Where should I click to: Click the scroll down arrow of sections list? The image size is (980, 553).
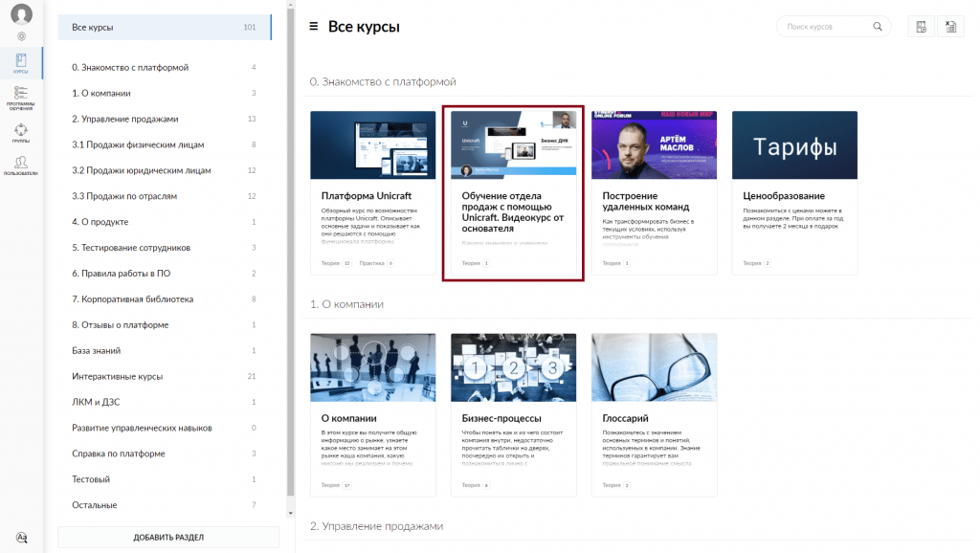pos(291,513)
